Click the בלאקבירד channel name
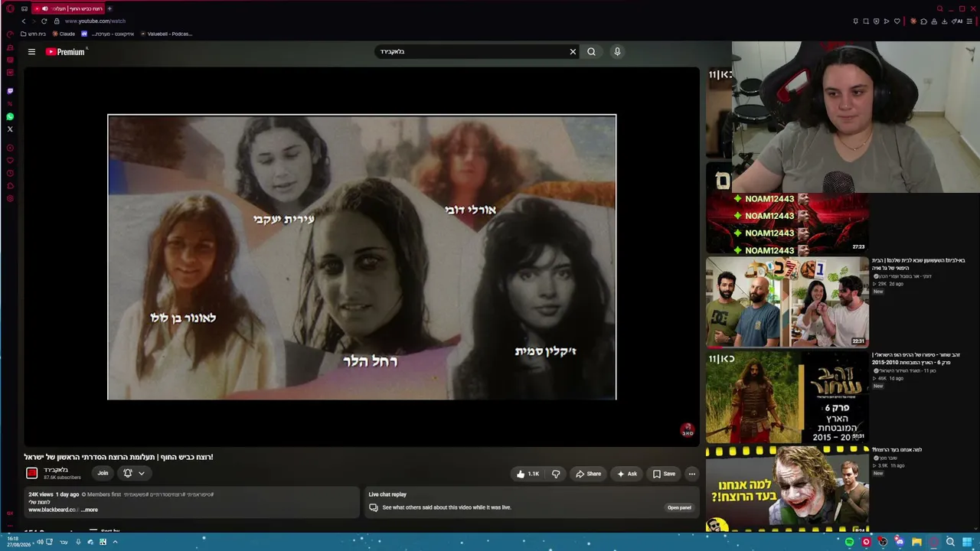980x551 pixels. pos(56,470)
